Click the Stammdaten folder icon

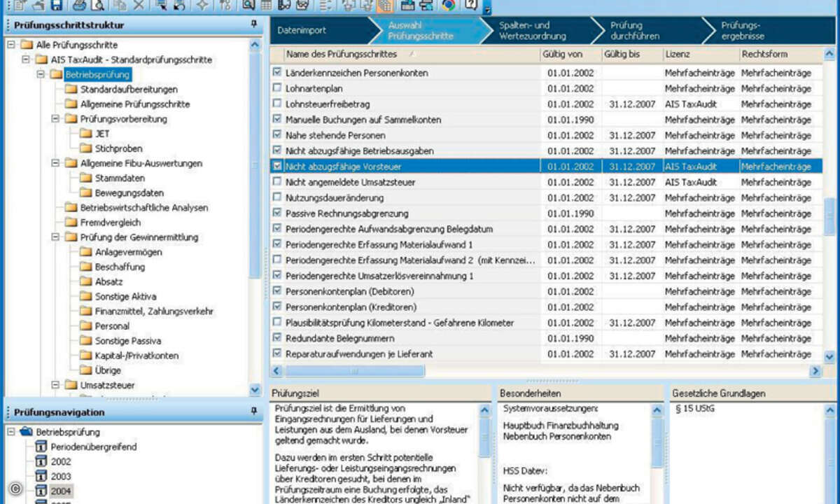[86, 178]
